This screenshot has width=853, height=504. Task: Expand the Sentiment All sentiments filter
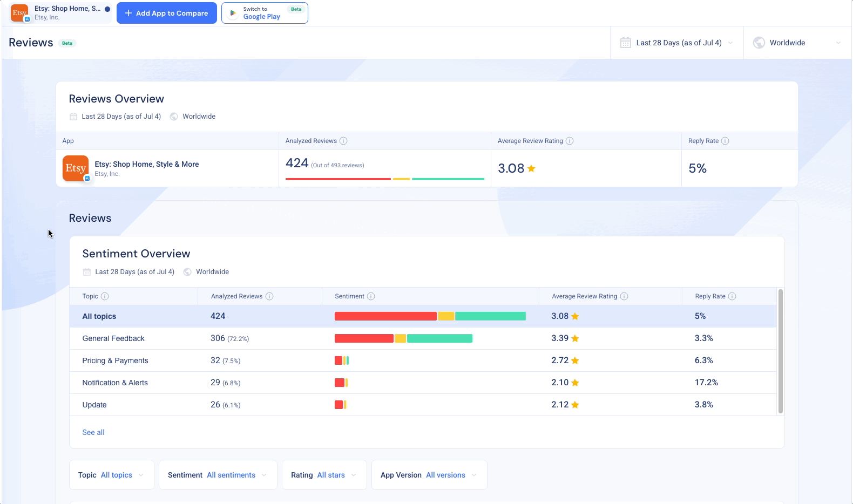pos(218,475)
